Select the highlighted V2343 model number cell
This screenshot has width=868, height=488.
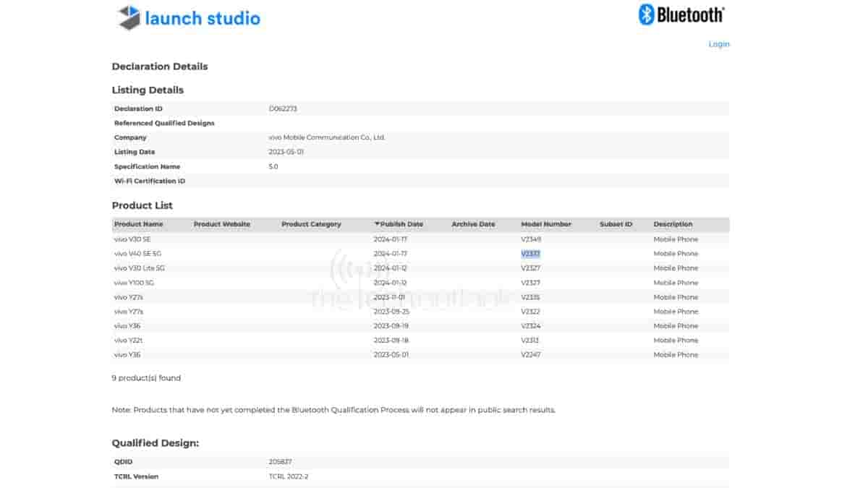[529, 253]
